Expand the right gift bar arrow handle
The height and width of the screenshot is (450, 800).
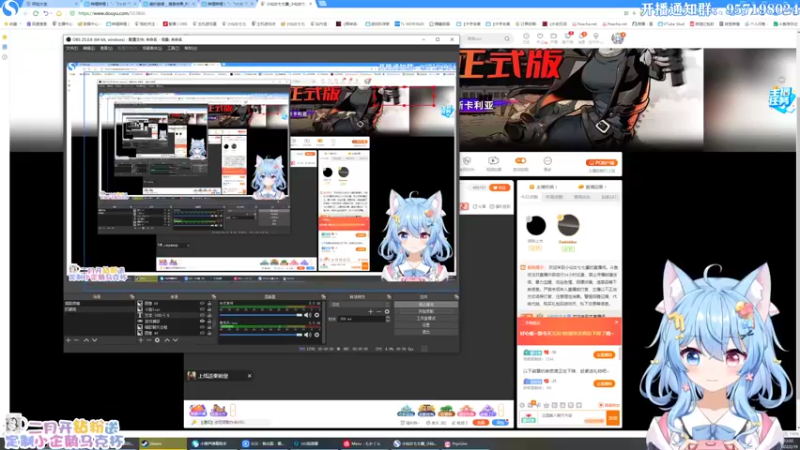[501, 410]
